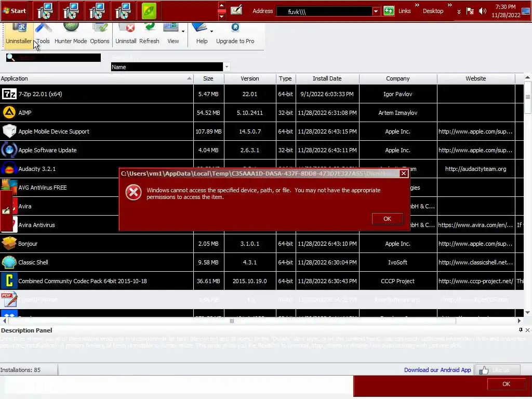The height and width of the screenshot is (399, 532).
Task: Sort by the Install Date column header
Action: point(327,78)
